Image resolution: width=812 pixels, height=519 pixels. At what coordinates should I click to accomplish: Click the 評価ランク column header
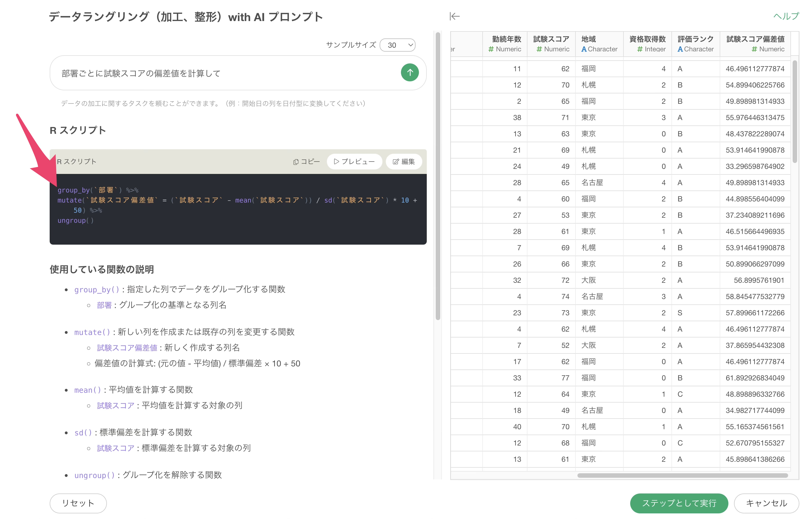(x=695, y=39)
